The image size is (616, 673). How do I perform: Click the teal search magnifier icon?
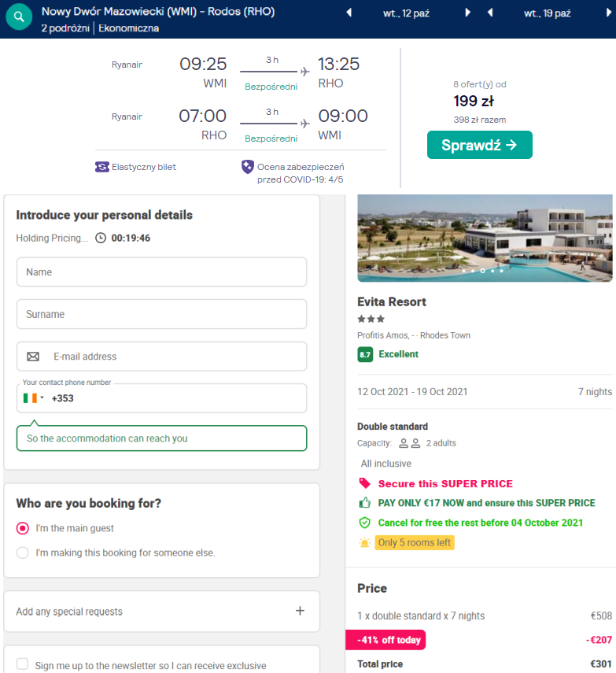[x=19, y=17]
